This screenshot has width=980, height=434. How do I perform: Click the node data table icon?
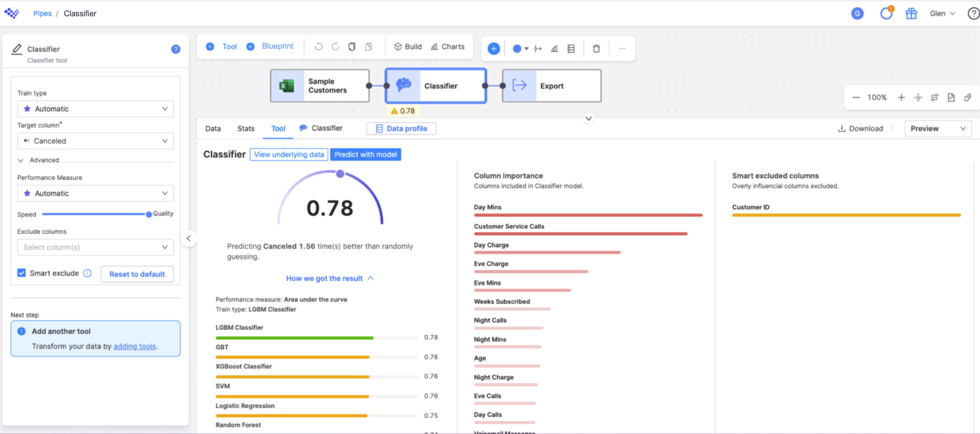tap(571, 49)
